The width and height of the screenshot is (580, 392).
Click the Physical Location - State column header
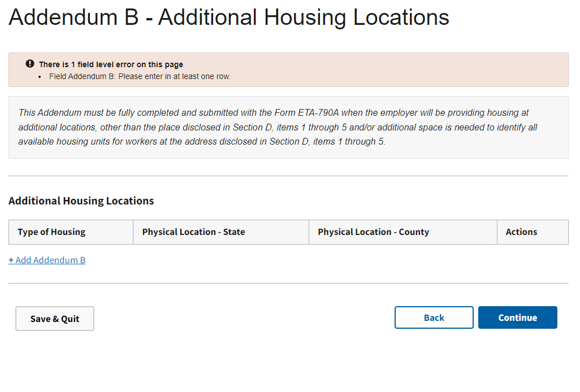tap(193, 232)
